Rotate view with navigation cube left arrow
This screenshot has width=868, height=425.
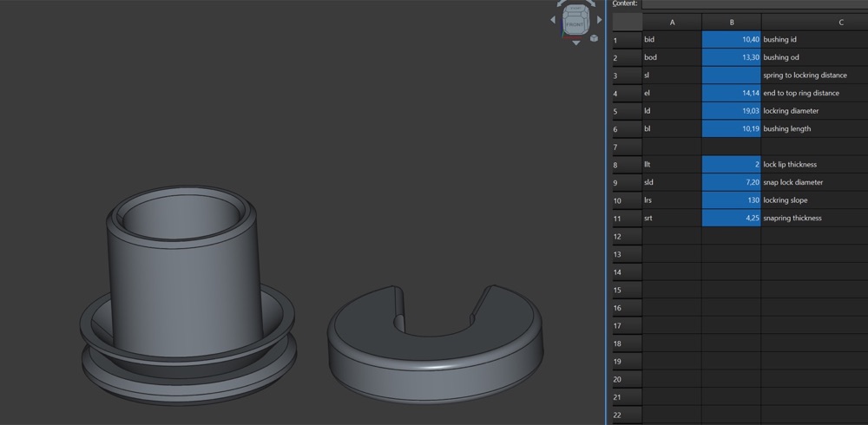tap(552, 20)
